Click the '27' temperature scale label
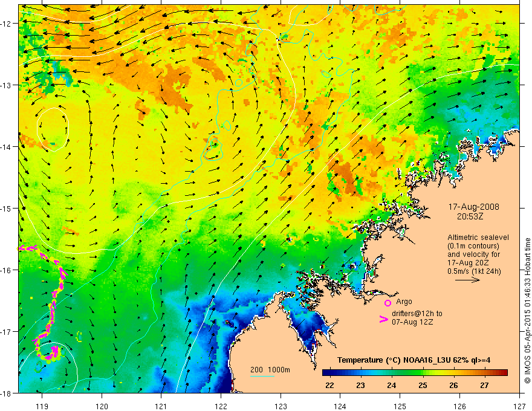Image resolution: width=532 pixels, height=411 pixels. pyautogui.click(x=484, y=385)
